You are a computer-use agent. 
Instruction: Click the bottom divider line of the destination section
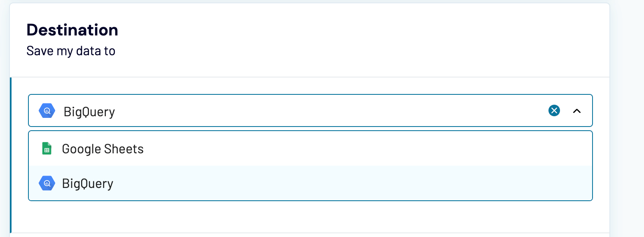coord(309,233)
